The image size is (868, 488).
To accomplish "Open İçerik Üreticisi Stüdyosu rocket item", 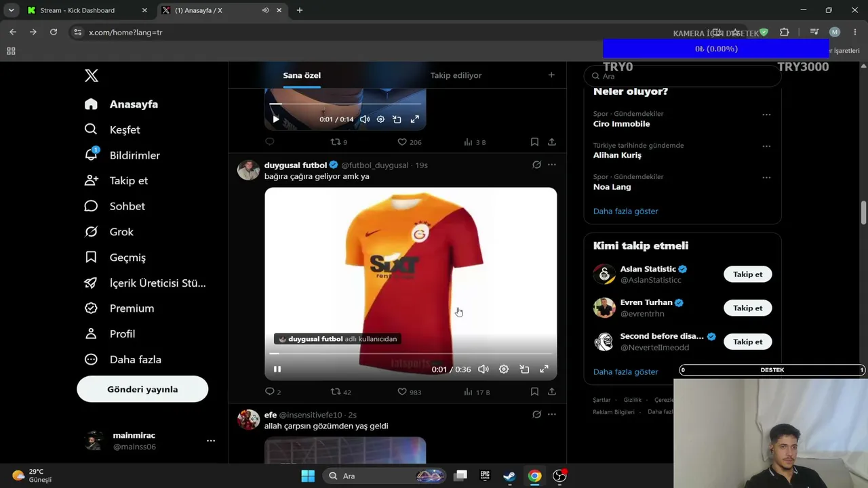I will pyautogui.click(x=144, y=283).
